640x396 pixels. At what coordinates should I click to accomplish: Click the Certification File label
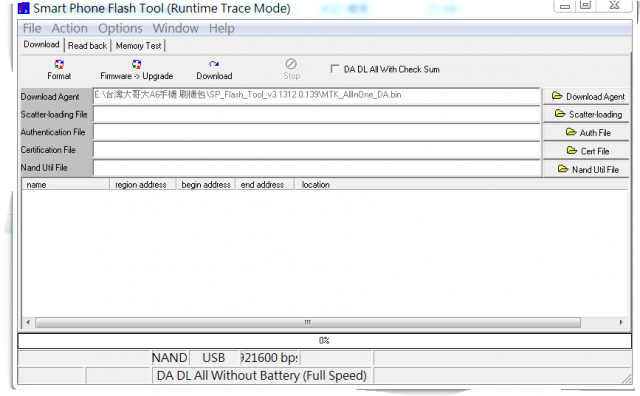pyautogui.click(x=48, y=150)
